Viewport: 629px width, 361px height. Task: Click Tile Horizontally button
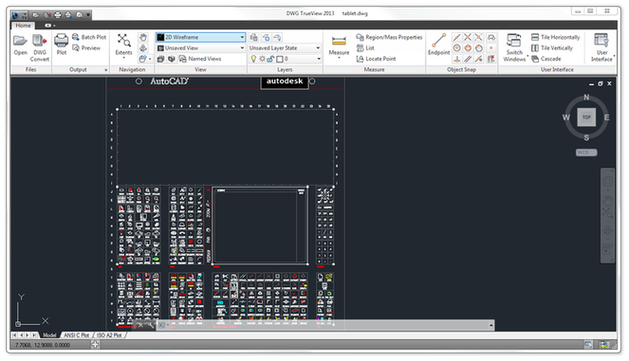point(556,37)
